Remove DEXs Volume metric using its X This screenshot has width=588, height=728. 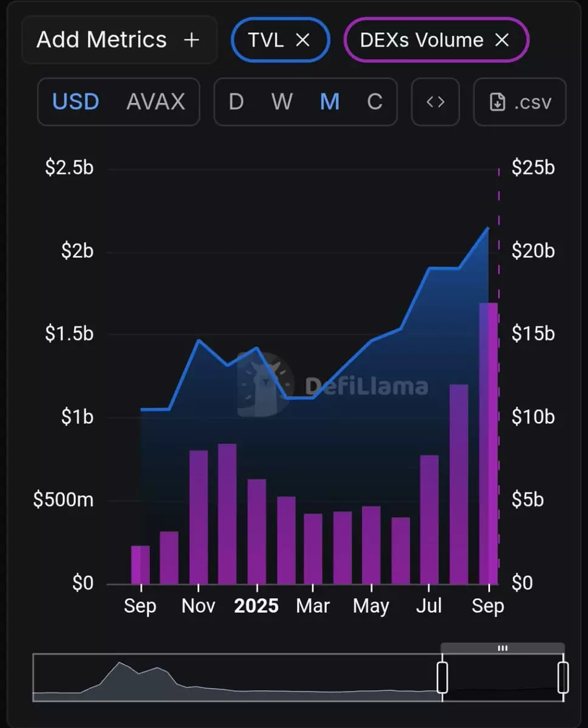pos(502,40)
